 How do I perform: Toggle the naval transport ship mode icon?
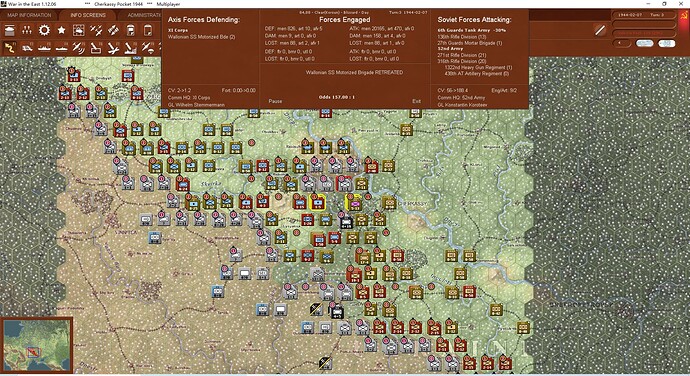(44, 48)
